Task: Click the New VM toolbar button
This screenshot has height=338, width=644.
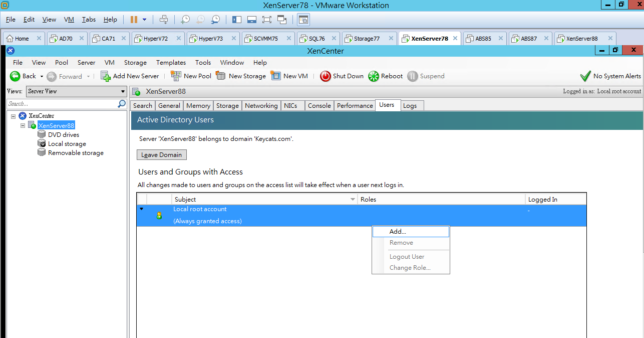Action: pyautogui.click(x=289, y=76)
